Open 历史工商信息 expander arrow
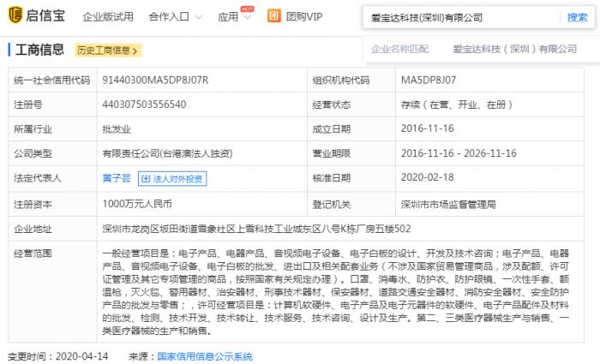Viewport: 600px width, 364px height. click(136, 51)
